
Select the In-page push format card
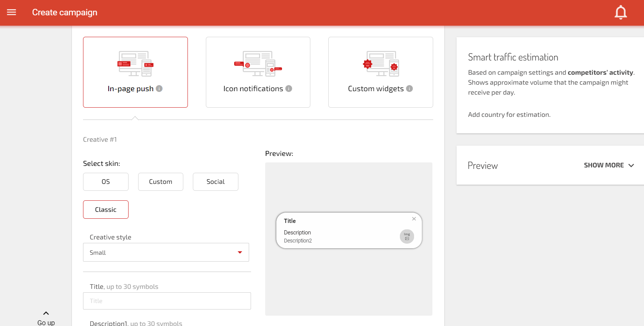(135, 72)
